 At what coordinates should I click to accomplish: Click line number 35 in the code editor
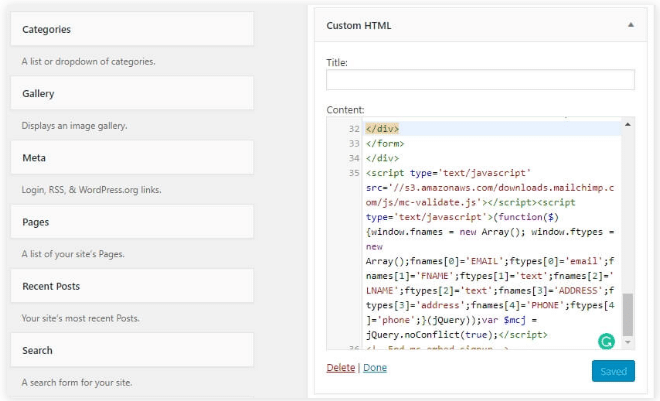(354, 173)
